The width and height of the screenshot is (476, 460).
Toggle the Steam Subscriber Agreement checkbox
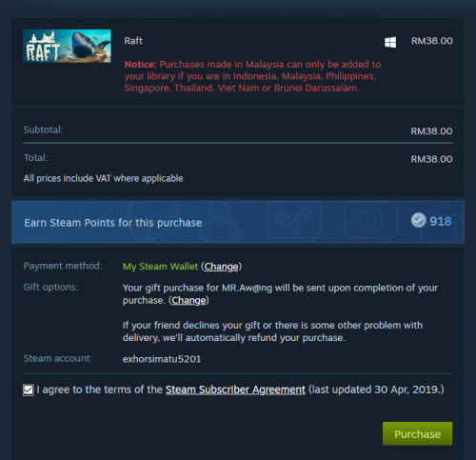point(29,390)
